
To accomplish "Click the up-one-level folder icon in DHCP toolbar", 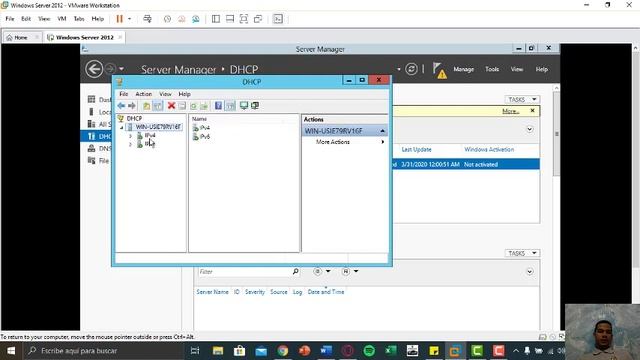I will point(147,106).
